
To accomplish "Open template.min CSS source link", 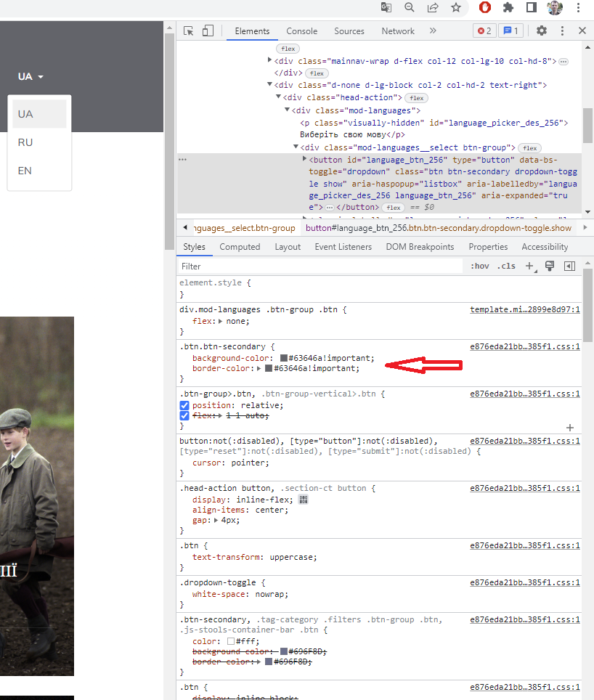I will (524, 309).
